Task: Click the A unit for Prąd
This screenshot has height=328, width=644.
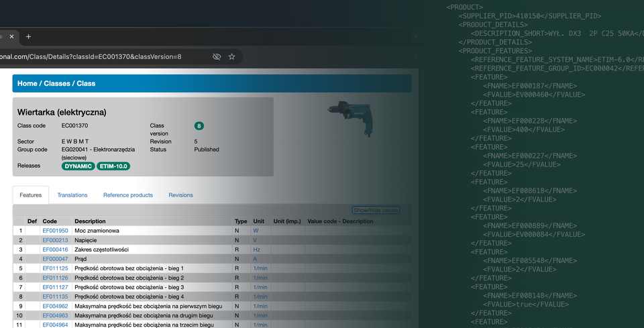Action: click(255, 259)
